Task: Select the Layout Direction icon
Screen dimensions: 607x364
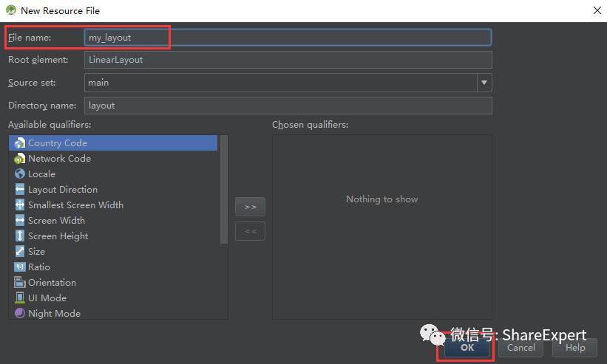Action: click(20, 189)
